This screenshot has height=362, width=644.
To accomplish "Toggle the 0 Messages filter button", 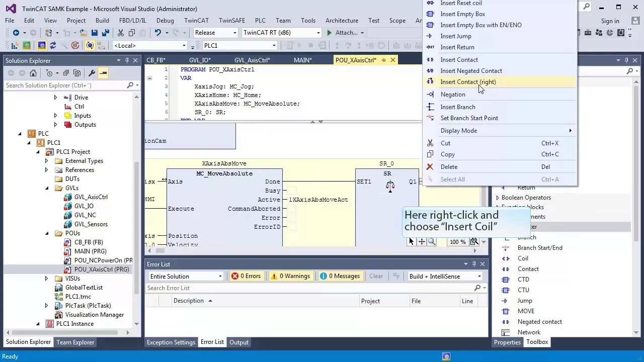I will [340, 276].
